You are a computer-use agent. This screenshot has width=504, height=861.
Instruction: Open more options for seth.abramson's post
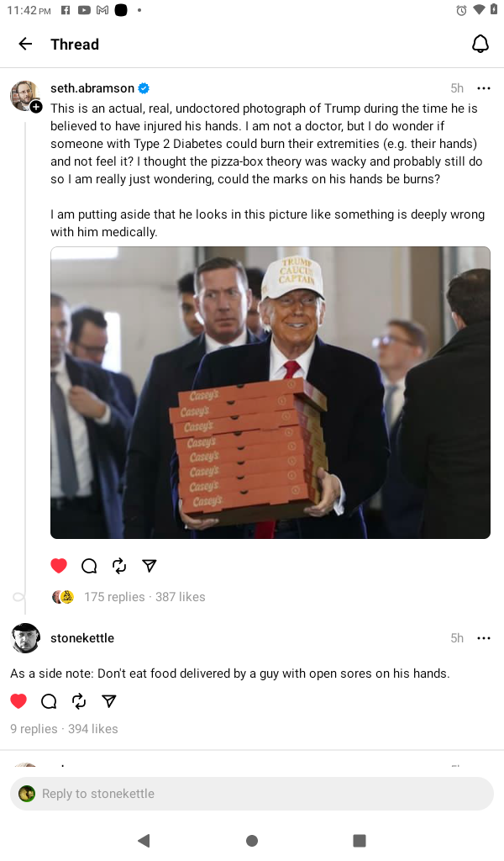click(483, 88)
